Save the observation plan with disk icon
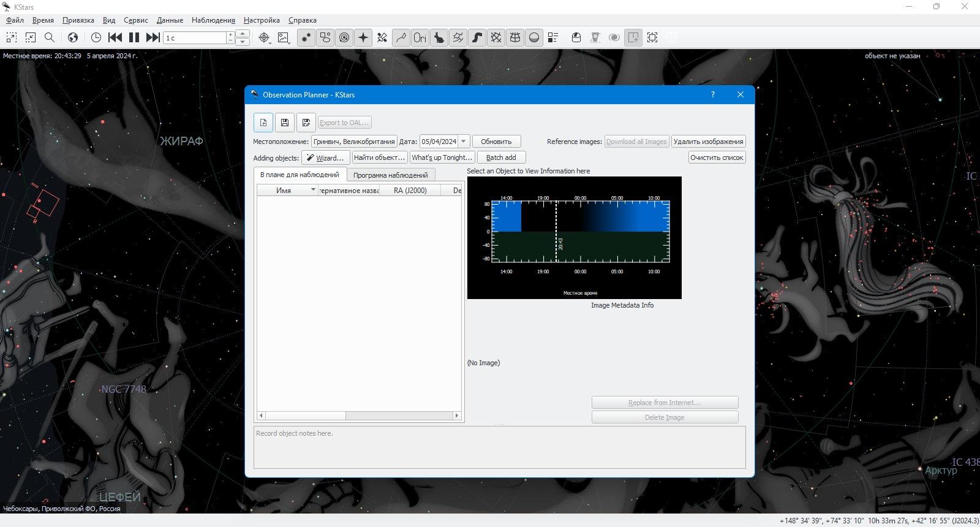Image resolution: width=980 pixels, height=527 pixels. coord(285,123)
